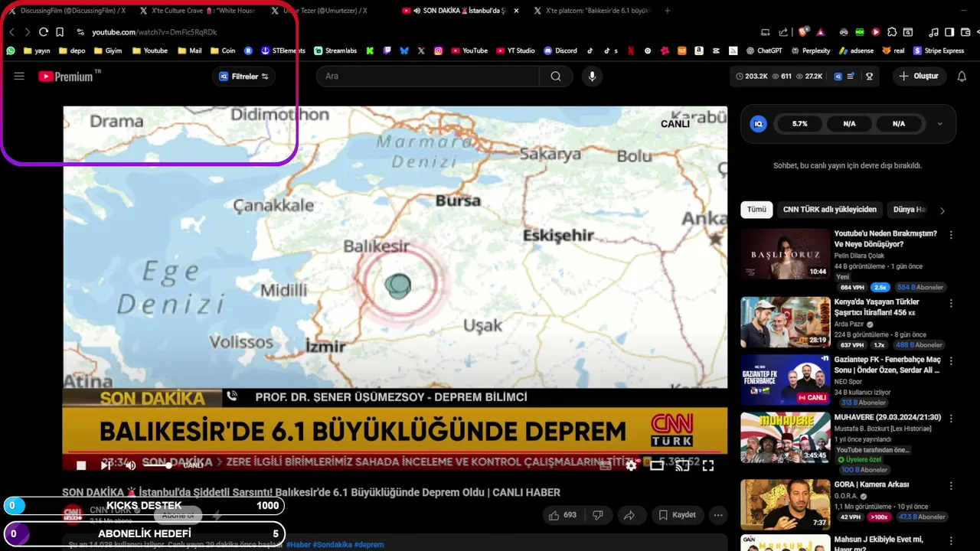Open the Brave wallet icon
This screenshot has height=551, width=980.
(x=965, y=32)
